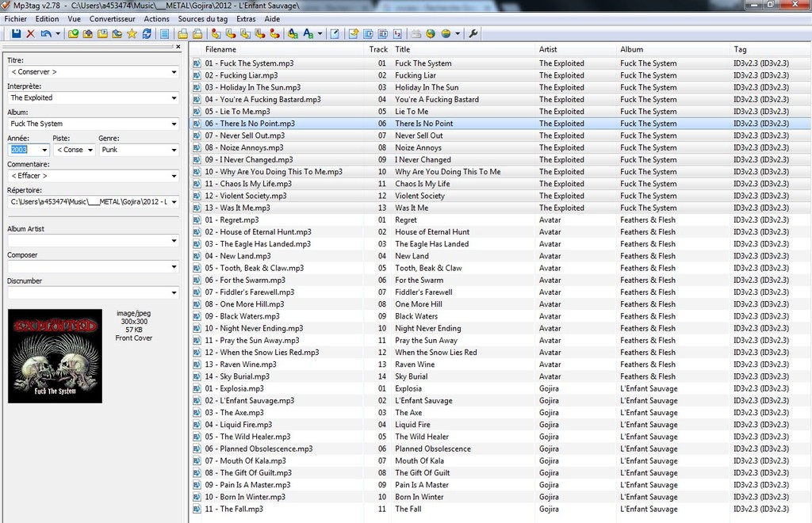
Task: Click file icon for 10 - Night Never Ending.mp3
Action: [x=197, y=329]
